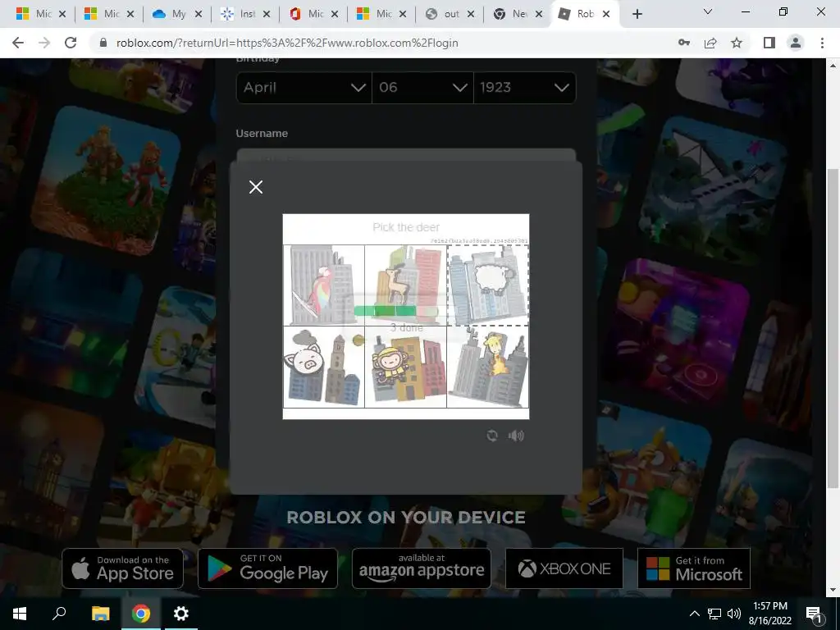
Task: Bookmark this page with the star
Action: click(737, 43)
